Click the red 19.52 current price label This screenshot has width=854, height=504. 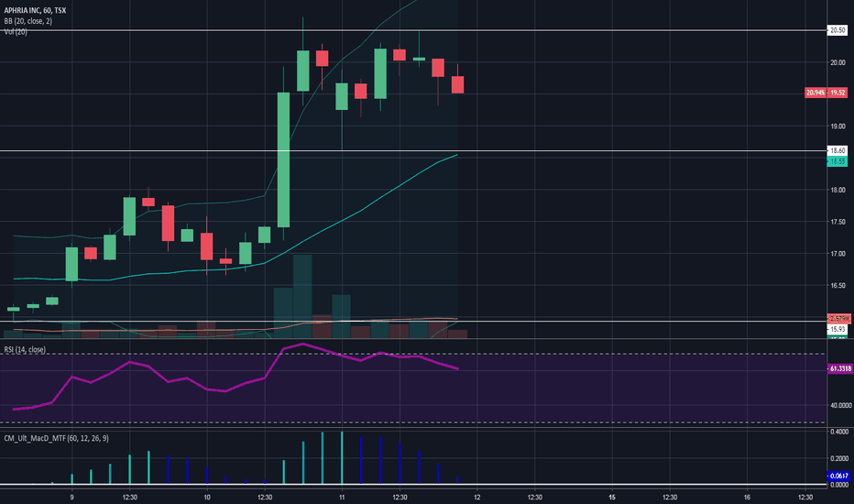point(838,93)
